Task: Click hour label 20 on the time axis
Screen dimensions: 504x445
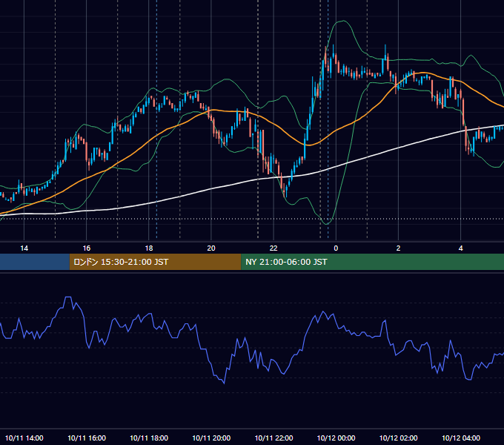Action: tap(211, 248)
